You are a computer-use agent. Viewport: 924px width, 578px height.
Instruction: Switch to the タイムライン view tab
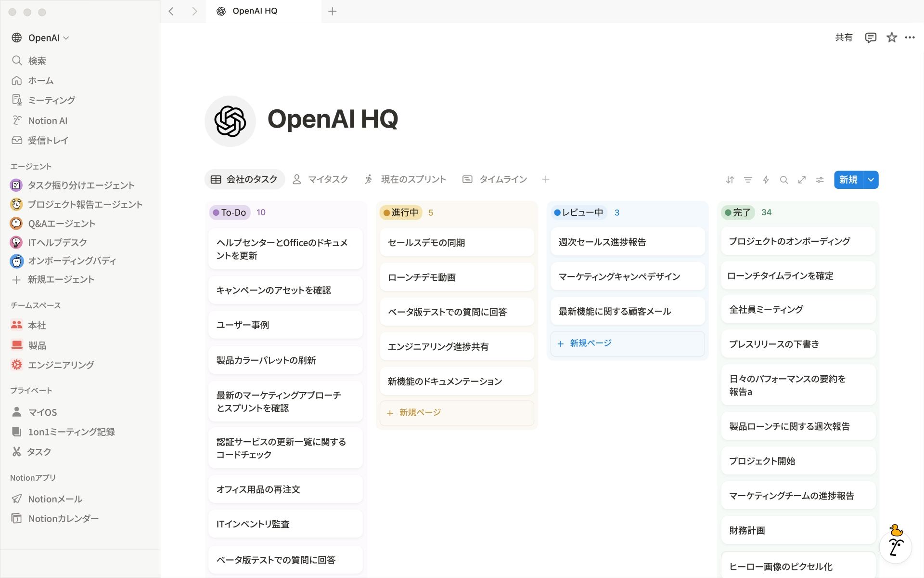[x=495, y=179]
